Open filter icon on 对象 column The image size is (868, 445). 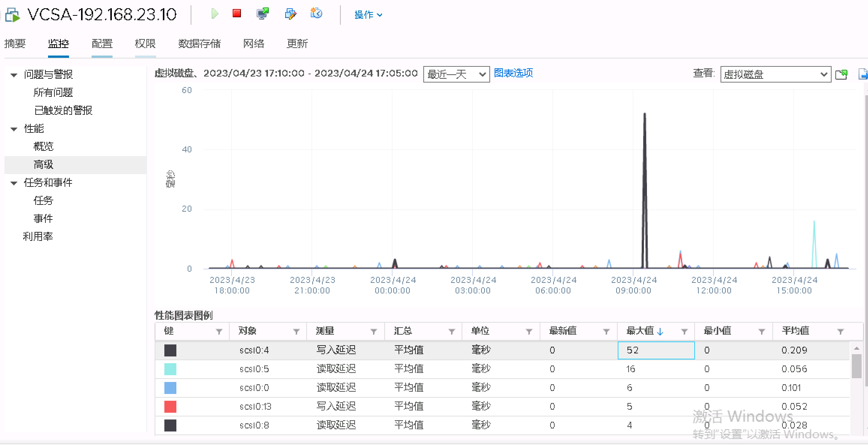(296, 331)
